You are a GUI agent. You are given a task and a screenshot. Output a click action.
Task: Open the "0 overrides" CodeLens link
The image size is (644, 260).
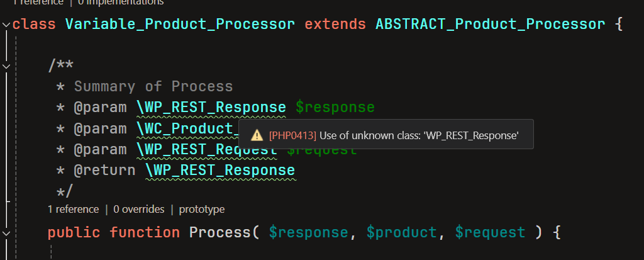(x=138, y=209)
